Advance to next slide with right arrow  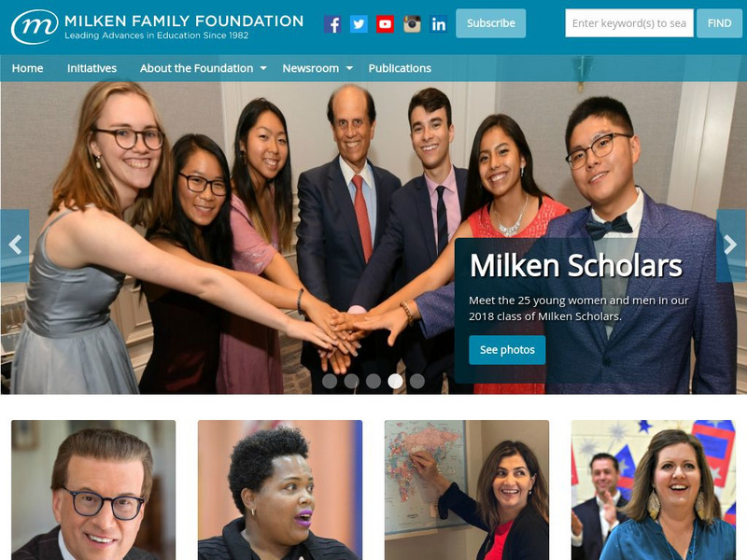(x=731, y=245)
